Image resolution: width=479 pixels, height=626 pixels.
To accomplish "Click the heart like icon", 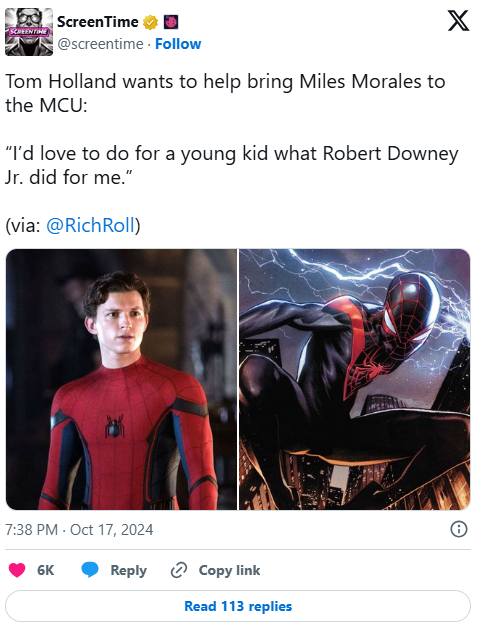I will [17, 570].
